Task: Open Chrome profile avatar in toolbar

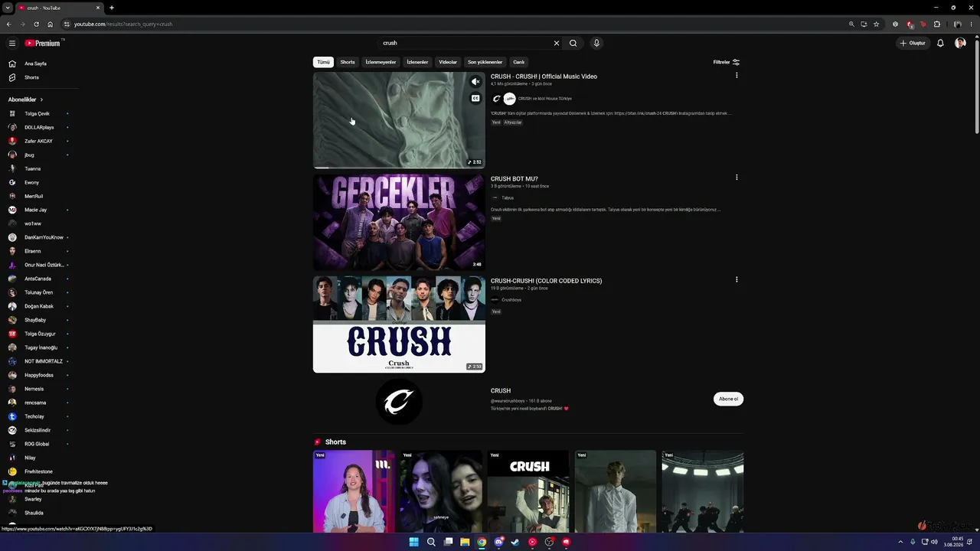Action: point(957,24)
